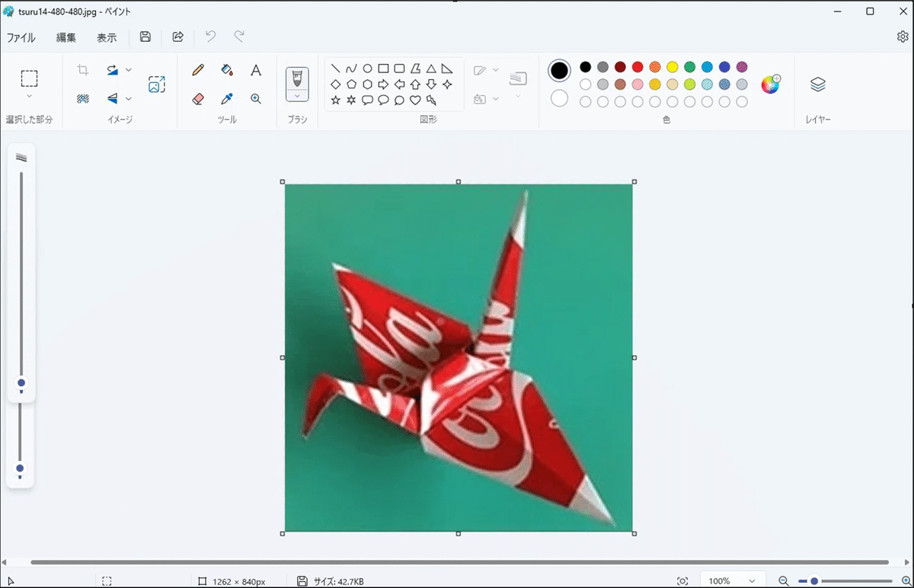914x588 pixels.
Task: Select the Color picker eyedropper tool
Action: tap(227, 98)
